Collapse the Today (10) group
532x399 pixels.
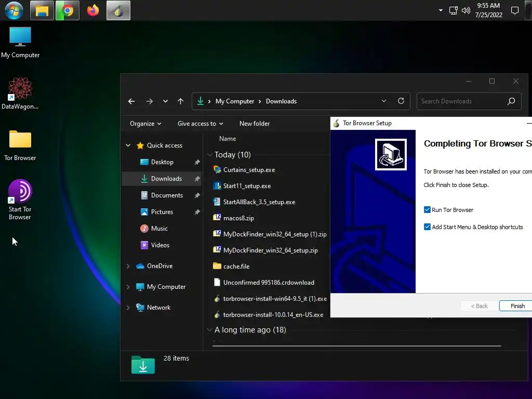click(209, 155)
